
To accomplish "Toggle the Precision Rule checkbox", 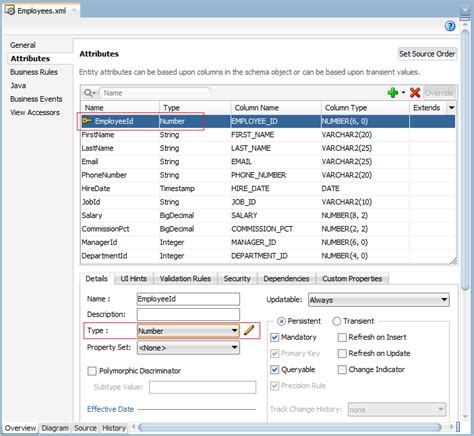I will tap(275, 386).
